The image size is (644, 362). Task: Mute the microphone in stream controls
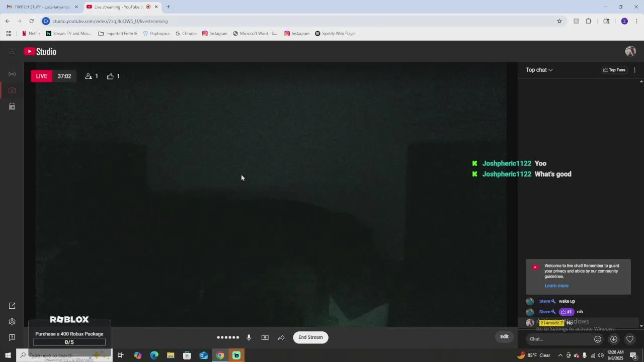(x=249, y=337)
